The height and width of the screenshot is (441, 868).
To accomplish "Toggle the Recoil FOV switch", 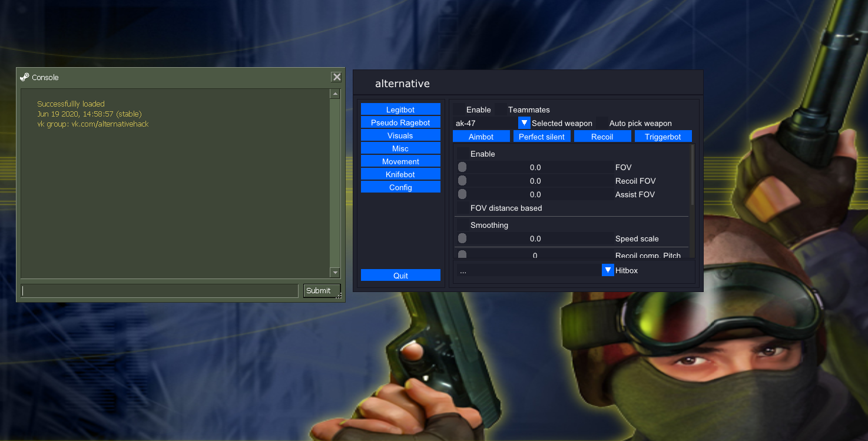I will (462, 180).
